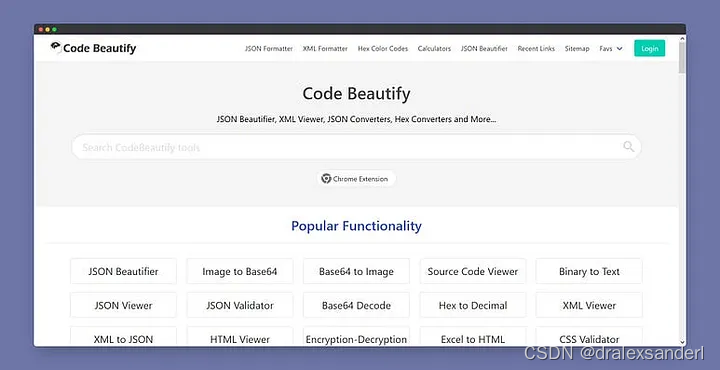The width and height of the screenshot is (720, 370).
Task: Open the JSON Beautifier tool card
Action: click(x=123, y=271)
